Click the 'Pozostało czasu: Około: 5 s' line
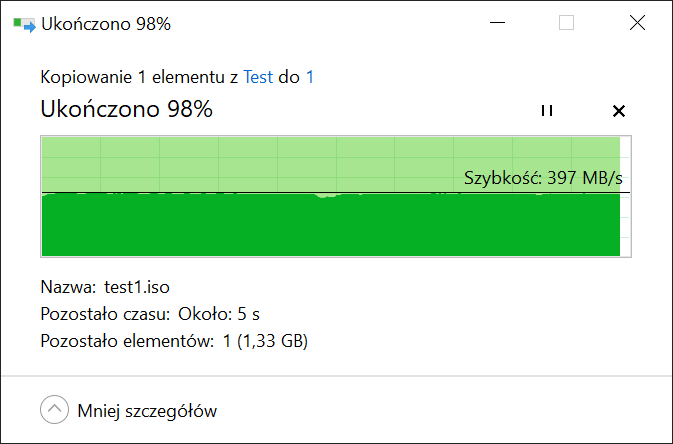This screenshot has height=444, width=673. (150, 314)
